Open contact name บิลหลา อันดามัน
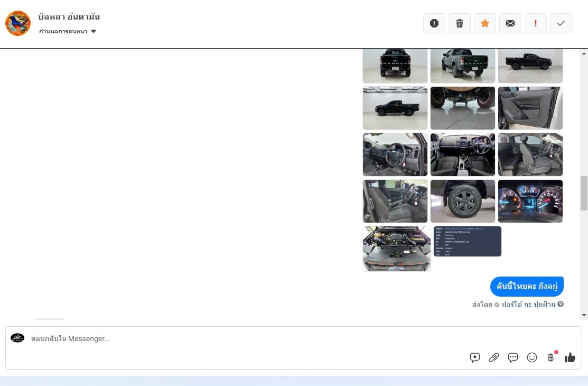The image size is (588, 386). coord(69,16)
